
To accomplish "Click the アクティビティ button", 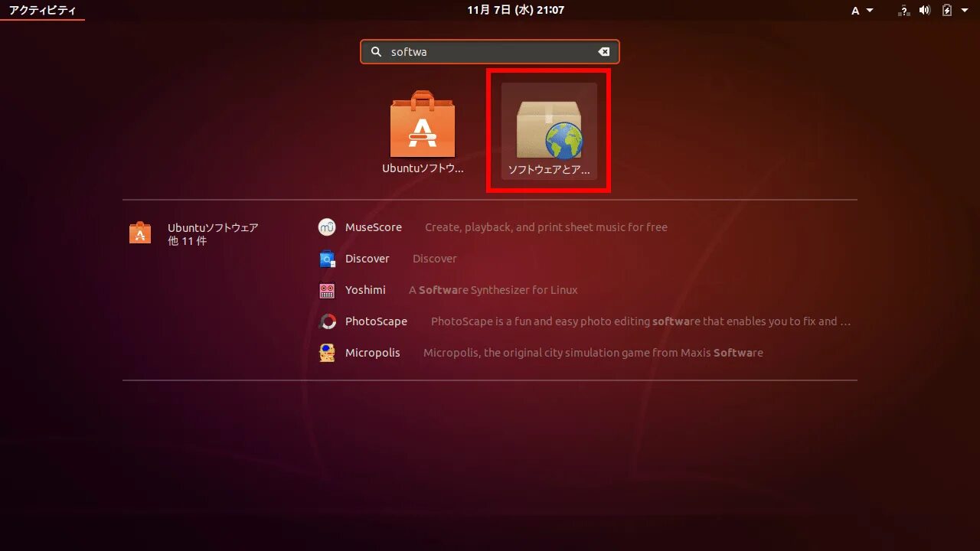I will pyautogui.click(x=42, y=10).
